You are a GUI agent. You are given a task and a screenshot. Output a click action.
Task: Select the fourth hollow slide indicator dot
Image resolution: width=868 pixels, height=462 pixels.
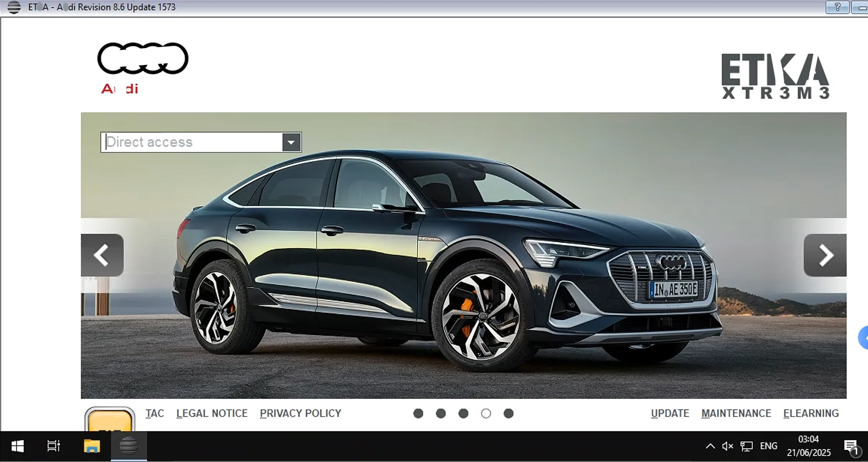coord(486,414)
